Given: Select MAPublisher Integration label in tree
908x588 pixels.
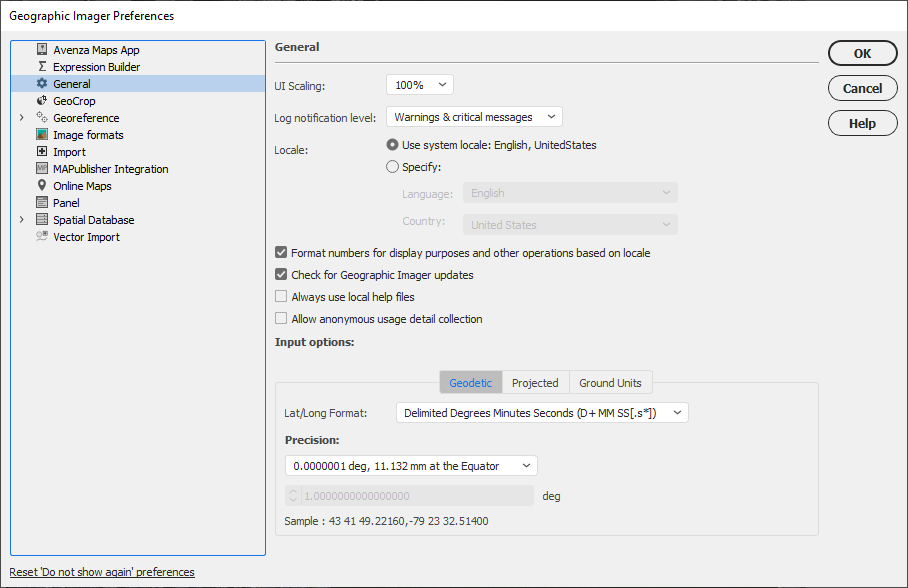Looking at the screenshot, I should [x=111, y=169].
